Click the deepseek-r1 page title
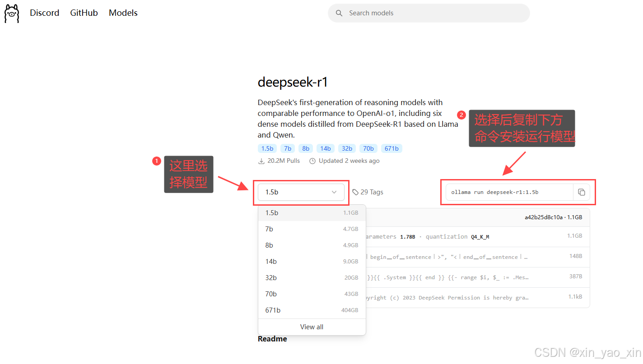The image size is (643, 364). point(293,82)
